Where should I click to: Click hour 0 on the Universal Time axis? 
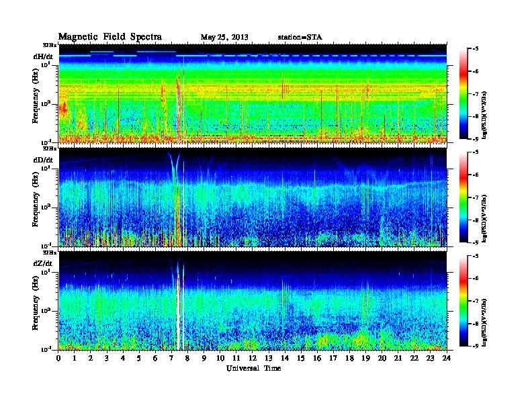pyautogui.click(x=58, y=358)
